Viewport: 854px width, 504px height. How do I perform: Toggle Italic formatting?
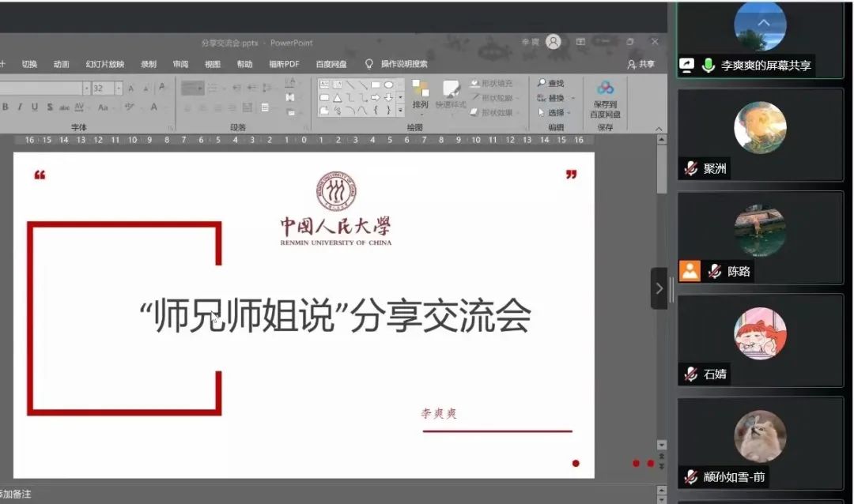(20, 107)
